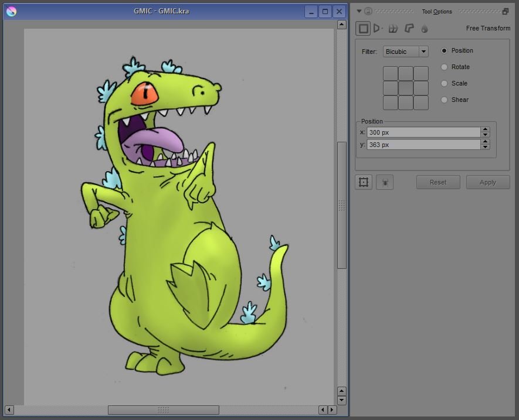This screenshot has width=519, height=420.
Task: Select the Warp transform mode icon
Action: pyautogui.click(x=393, y=29)
